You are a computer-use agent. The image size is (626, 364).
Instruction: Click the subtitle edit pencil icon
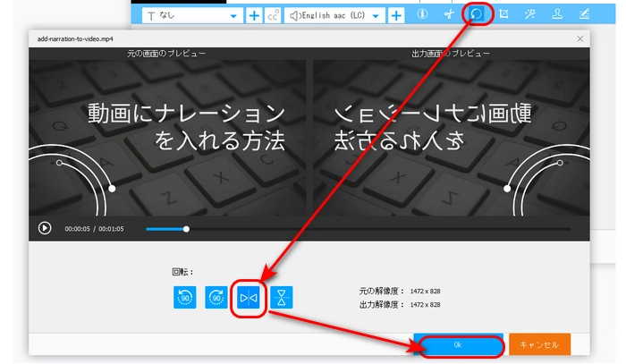(584, 15)
